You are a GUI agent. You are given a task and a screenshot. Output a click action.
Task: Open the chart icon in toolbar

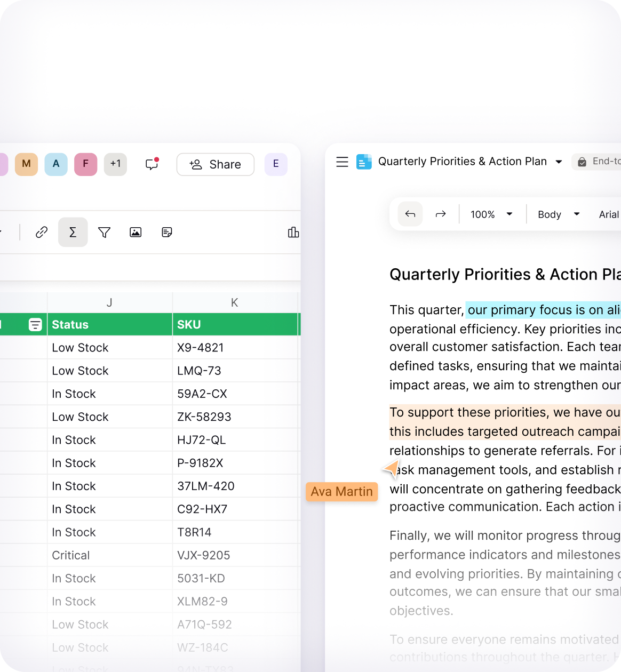(x=293, y=233)
